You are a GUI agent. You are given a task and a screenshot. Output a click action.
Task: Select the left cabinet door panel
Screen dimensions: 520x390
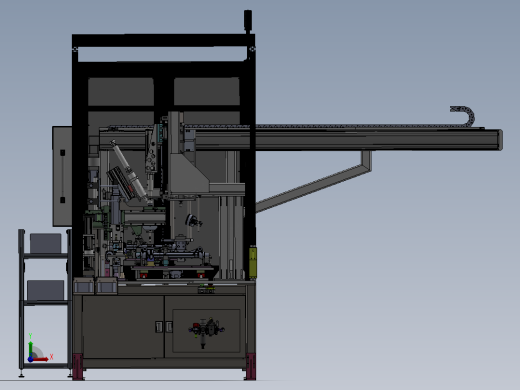point(123,327)
